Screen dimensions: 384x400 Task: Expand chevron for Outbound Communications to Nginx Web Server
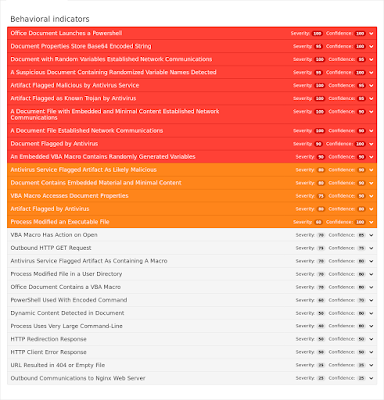click(x=371, y=378)
